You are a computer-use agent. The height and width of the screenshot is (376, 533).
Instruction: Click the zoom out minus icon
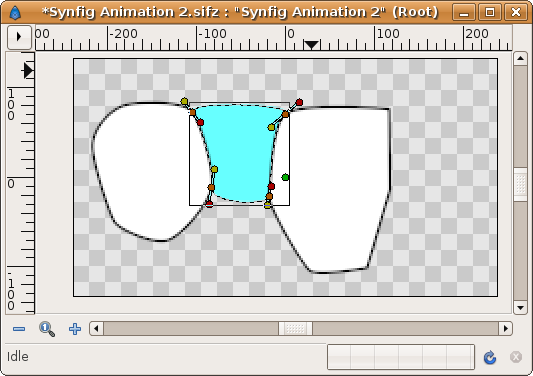click(x=19, y=329)
